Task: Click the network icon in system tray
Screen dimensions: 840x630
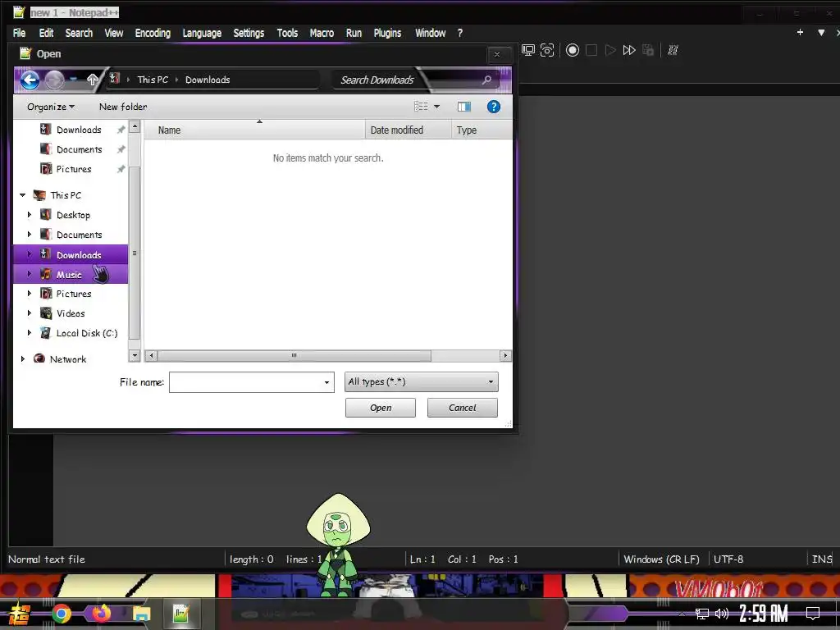Action: [x=702, y=614]
